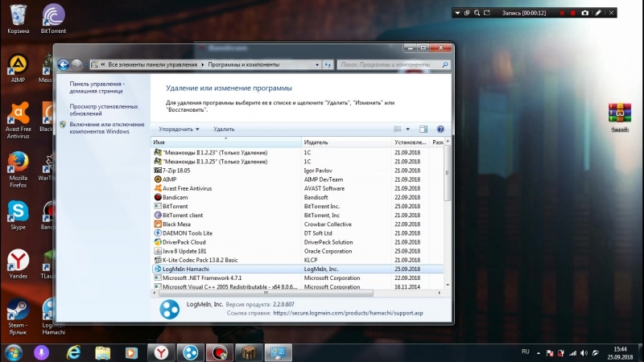
Task: Launch Yandex browser desktop shortcut
Action: point(18,264)
